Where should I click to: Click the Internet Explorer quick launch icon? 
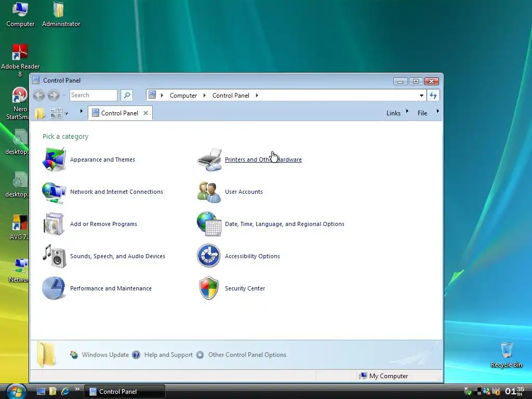tap(65, 391)
